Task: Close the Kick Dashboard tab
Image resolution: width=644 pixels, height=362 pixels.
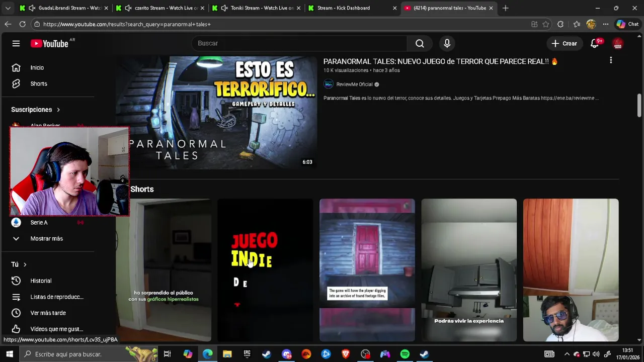Action: pyautogui.click(x=394, y=8)
